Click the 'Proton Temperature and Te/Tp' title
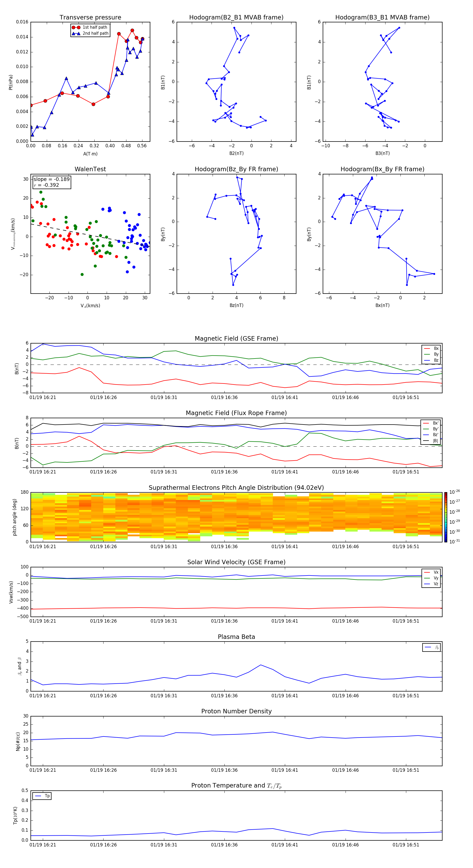The height and width of the screenshot is (868, 473). tap(236, 786)
